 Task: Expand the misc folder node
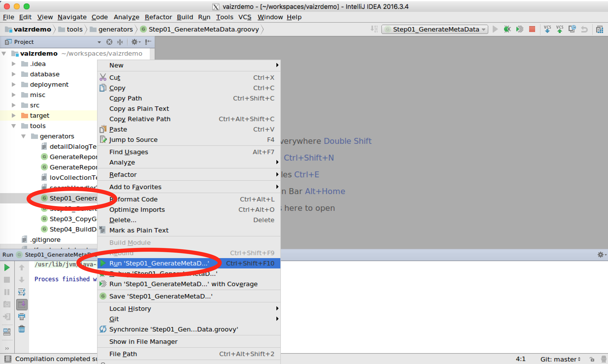click(14, 95)
